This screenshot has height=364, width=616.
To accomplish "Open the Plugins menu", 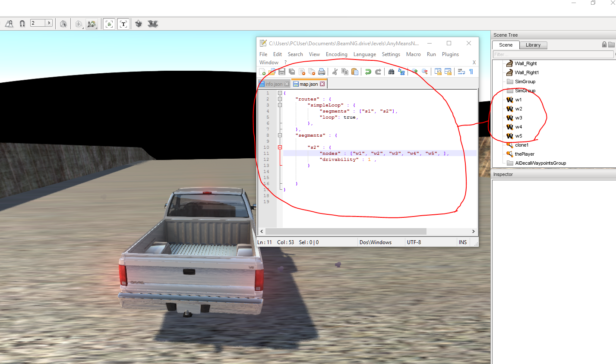I will (x=450, y=54).
